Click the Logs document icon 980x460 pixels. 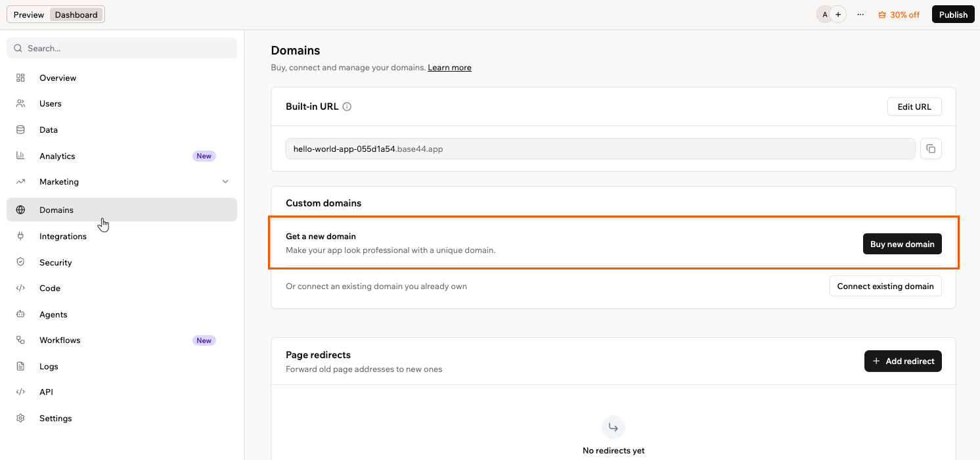[20, 366]
